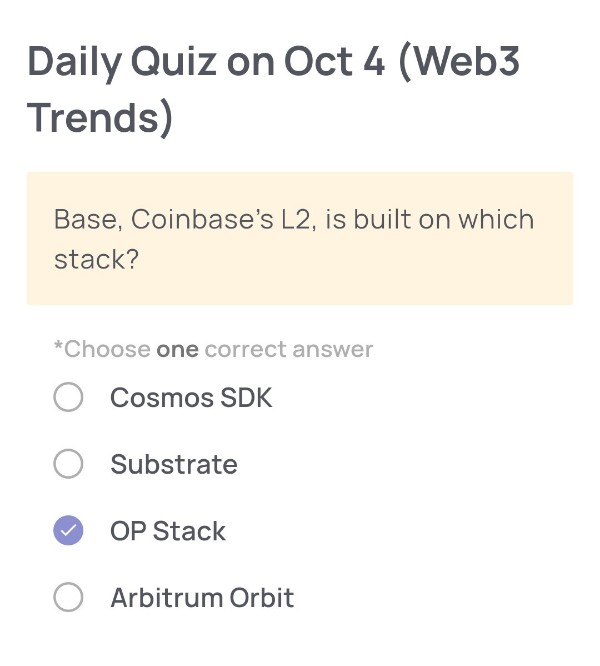Viewport: 600px width, 666px height.
Task: Click the yellow question box
Action: coord(300,238)
